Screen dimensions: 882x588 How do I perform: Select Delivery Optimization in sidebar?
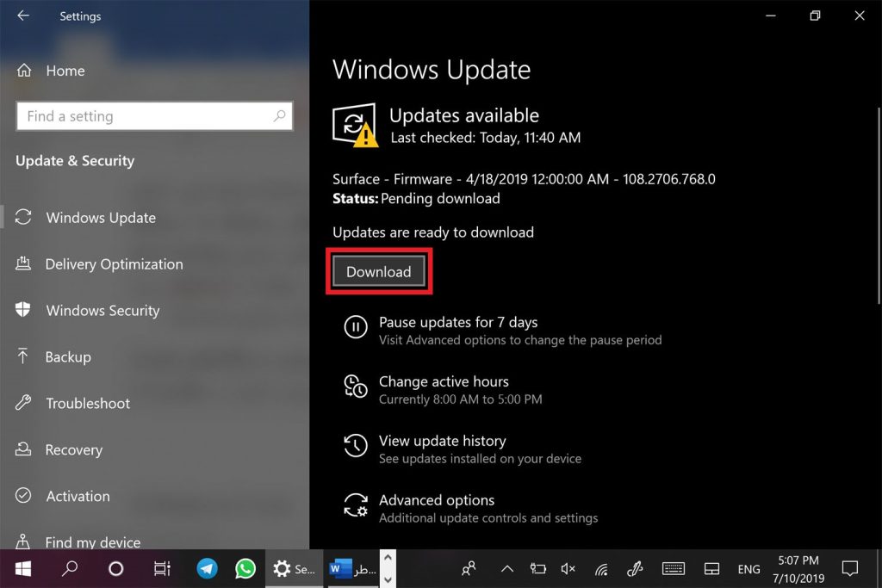click(114, 264)
